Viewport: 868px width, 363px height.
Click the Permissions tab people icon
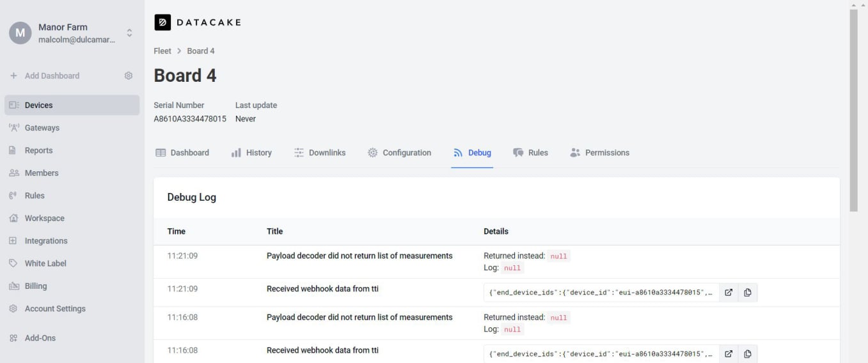pos(575,153)
